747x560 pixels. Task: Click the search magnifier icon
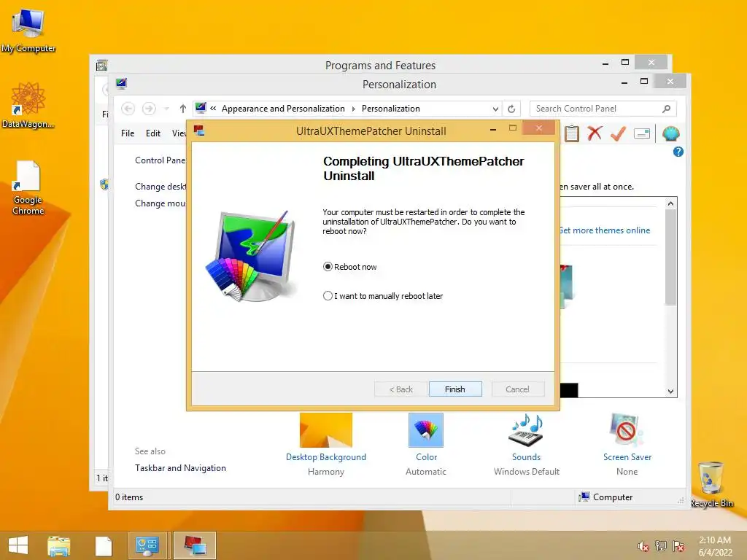(666, 109)
